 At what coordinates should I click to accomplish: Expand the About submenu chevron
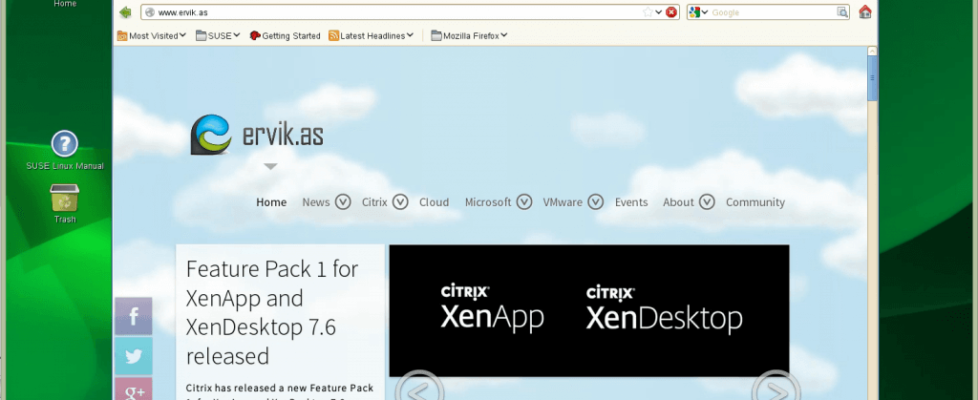tap(707, 202)
